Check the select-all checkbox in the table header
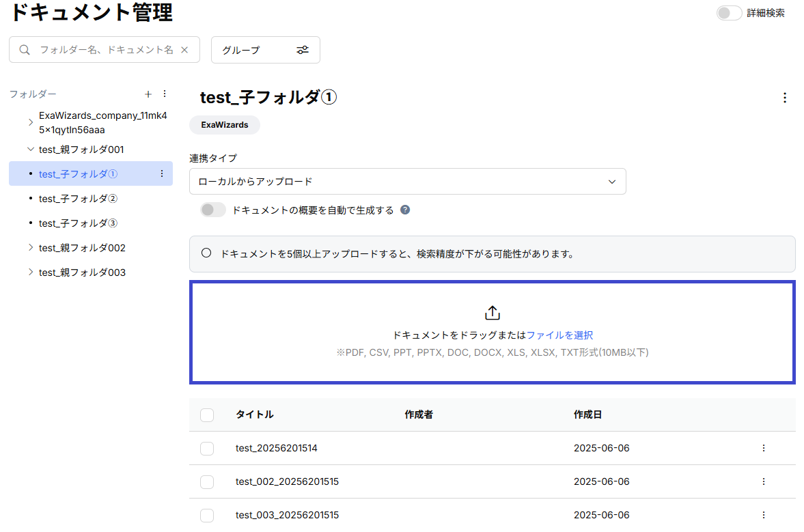The width and height of the screenshot is (804, 532). pyautogui.click(x=207, y=415)
